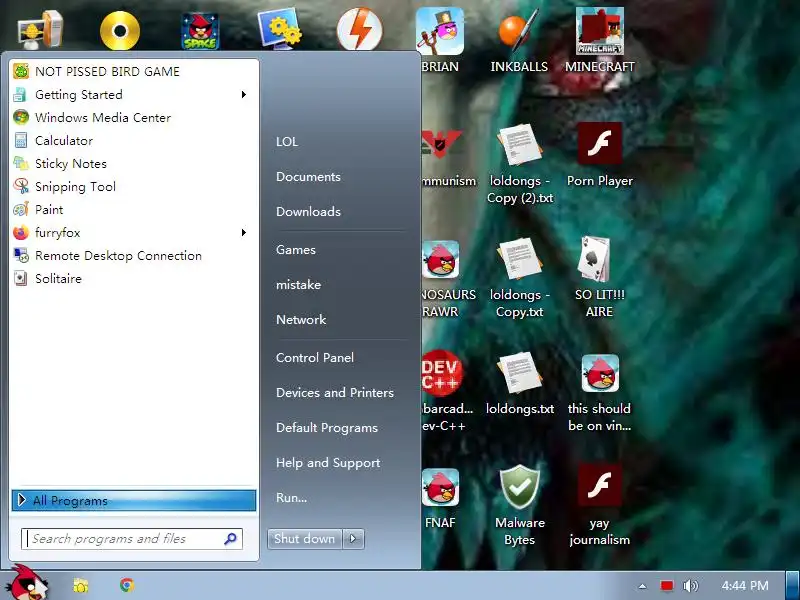Click the Remote Desktop Connection icon
The image size is (800, 600).
click(x=21, y=255)
